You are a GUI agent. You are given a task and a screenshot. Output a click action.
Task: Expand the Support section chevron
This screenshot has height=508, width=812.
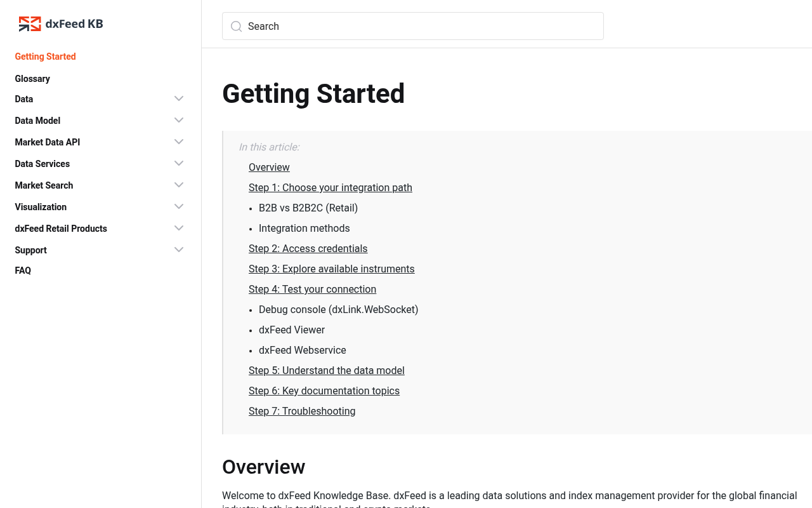click(x=179, y=250)
